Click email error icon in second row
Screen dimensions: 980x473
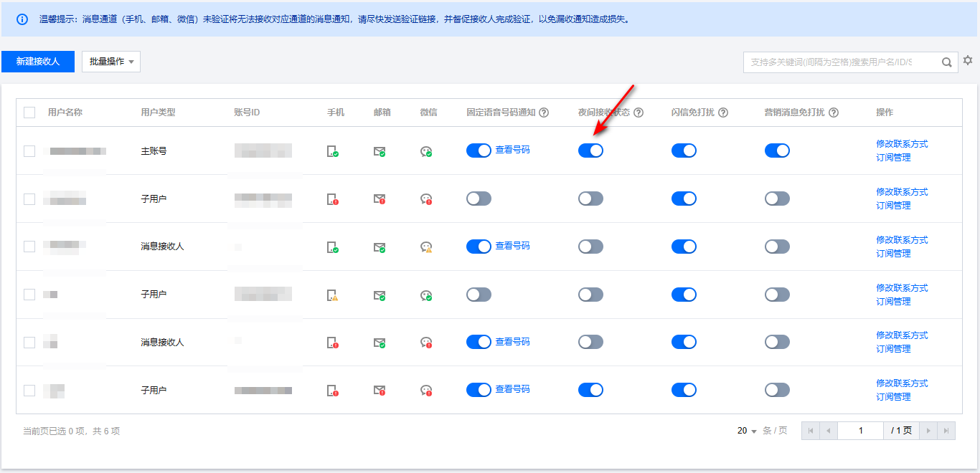(380, 199)
